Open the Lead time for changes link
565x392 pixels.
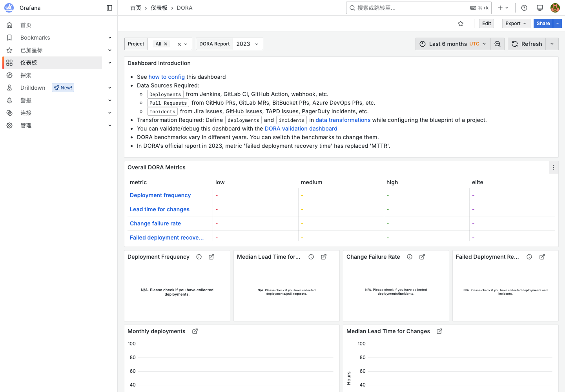click(x=160, y=209)
